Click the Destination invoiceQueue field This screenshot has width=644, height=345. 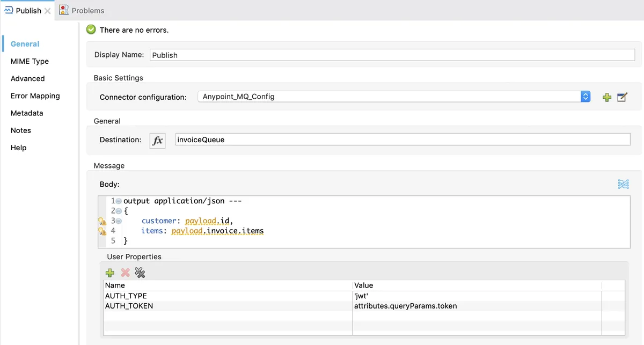[402, 140]
